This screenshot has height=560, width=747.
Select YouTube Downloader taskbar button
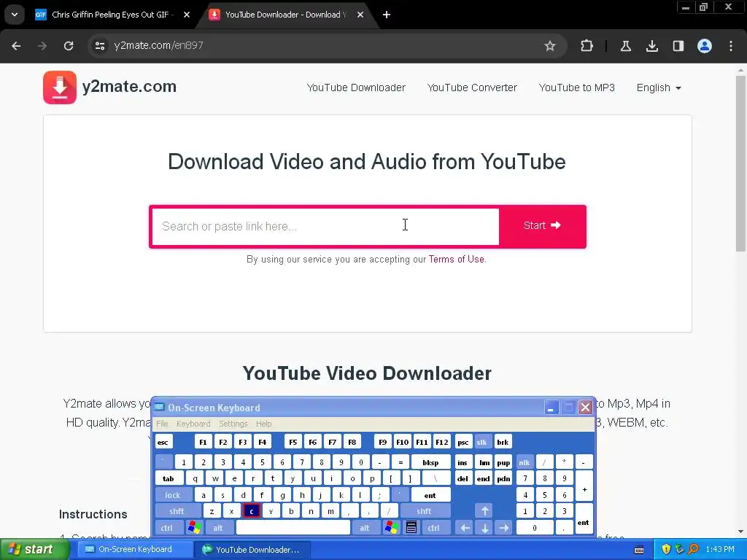pos(252,550)
